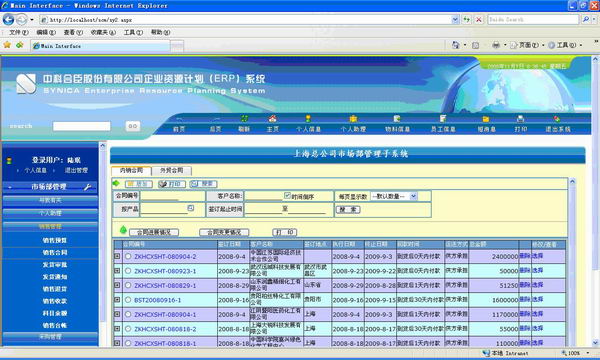This screenshot has height=360, width=600.
Task: Click the wrench icon beside 市场部管理
Action: [x=88, y=187]
